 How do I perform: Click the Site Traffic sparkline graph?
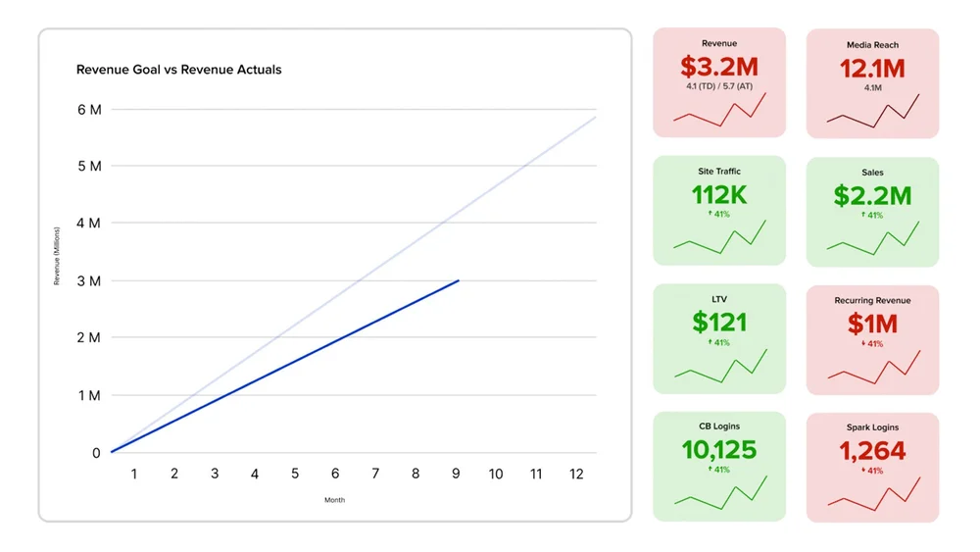(719, 238)
